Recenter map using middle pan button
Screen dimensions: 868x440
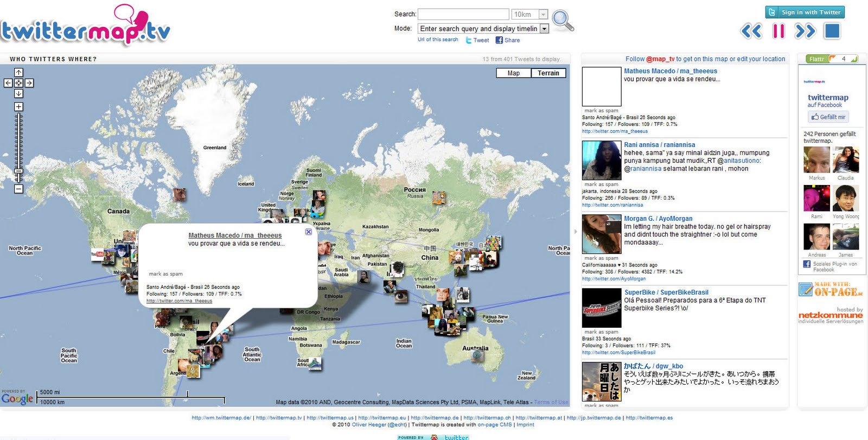point(18,83)
